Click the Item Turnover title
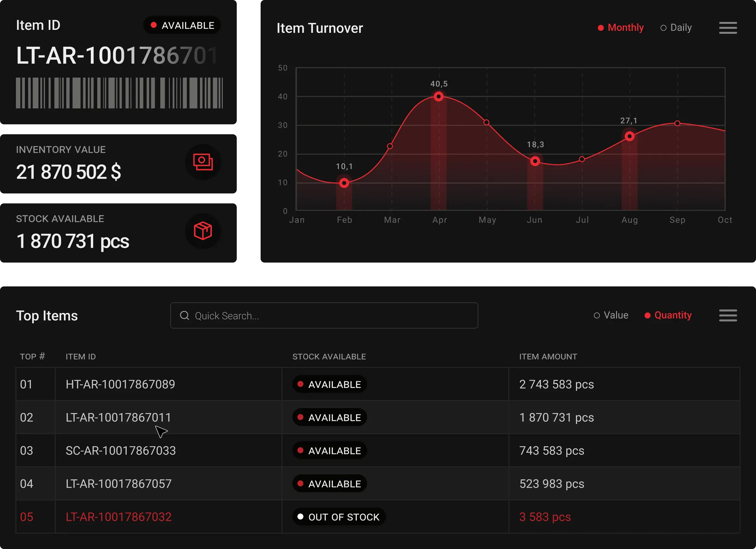The width and height of the screenshot is (756, 549). pos(320,28)
